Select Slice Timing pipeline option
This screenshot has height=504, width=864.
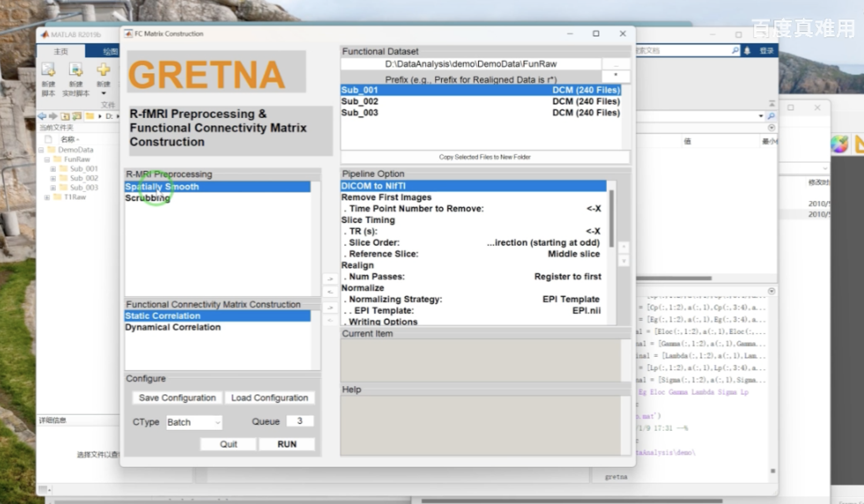(x=473, y=220)
